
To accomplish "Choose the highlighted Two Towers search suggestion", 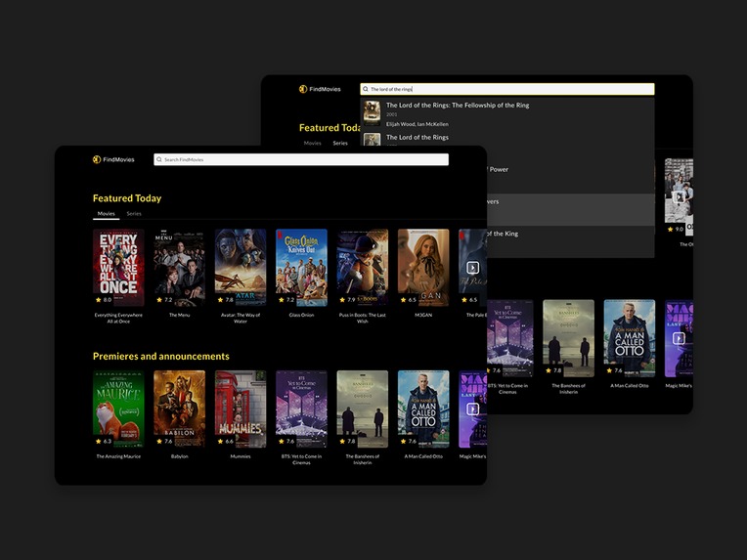I will coord(570,209).
